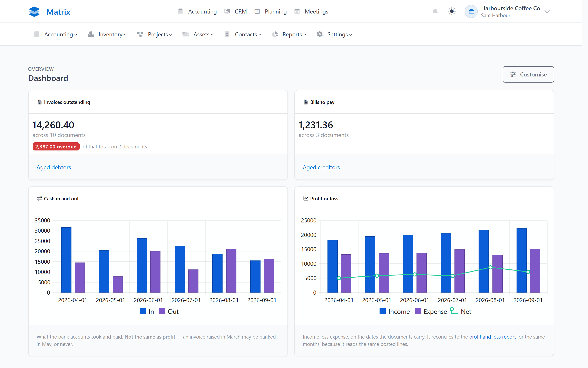Click the Harbourside Coffee Co bank avatar

click(x=471, y=11)
